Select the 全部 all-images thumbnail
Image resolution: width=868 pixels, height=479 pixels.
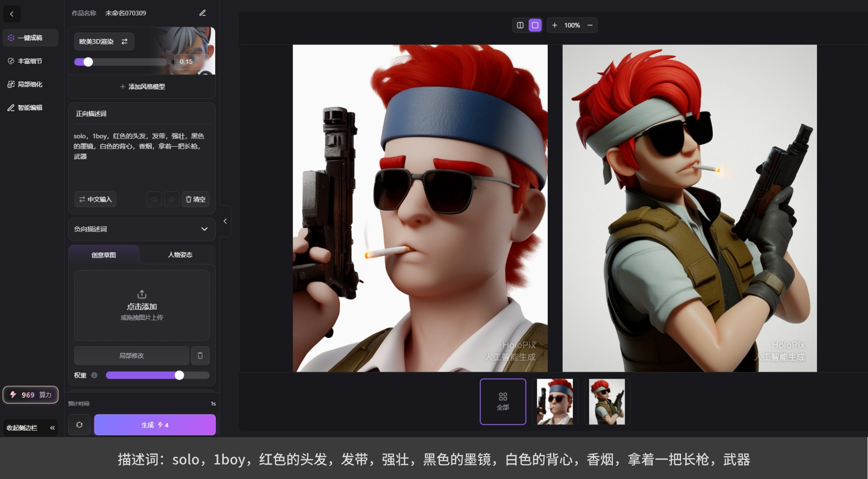503,402
